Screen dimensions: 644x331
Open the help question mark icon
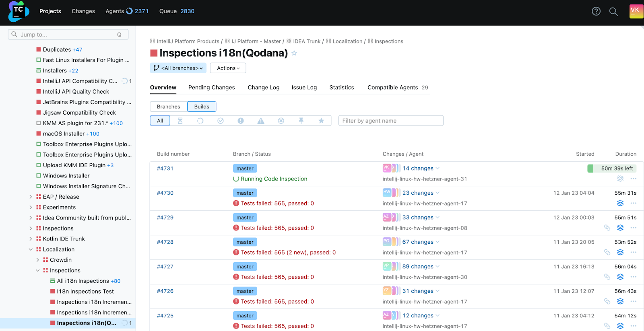coord(596,11)
